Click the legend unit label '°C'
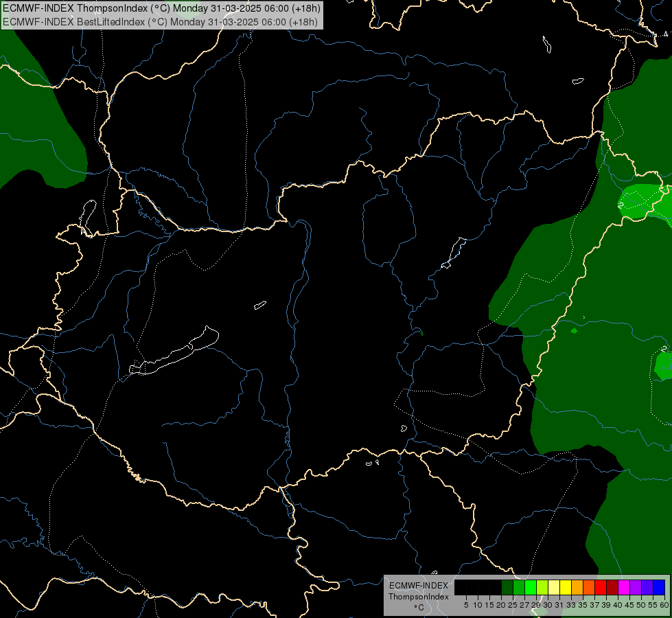The width and height of the screenshot is (672, 618). (419, 608)
